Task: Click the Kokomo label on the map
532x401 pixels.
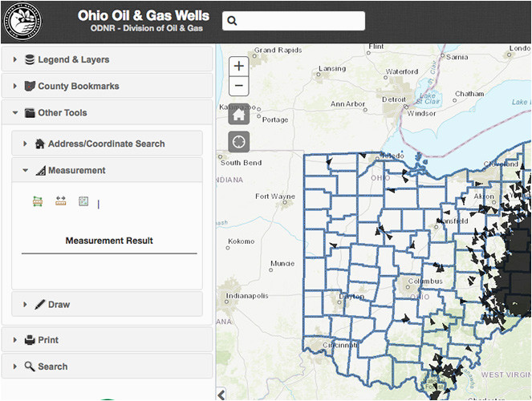Action: coord(242,241)
